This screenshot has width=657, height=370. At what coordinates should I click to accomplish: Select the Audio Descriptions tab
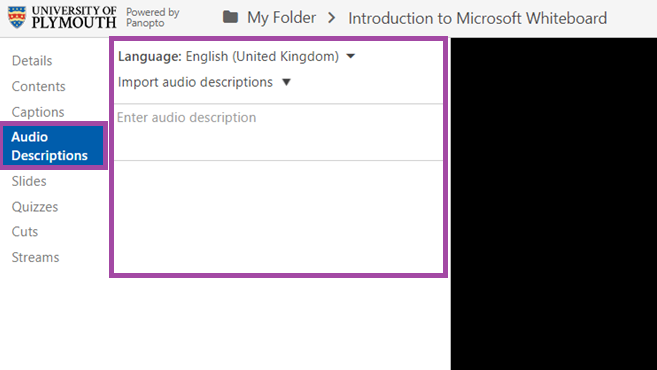pyautogui.click(x=54, y=146)
